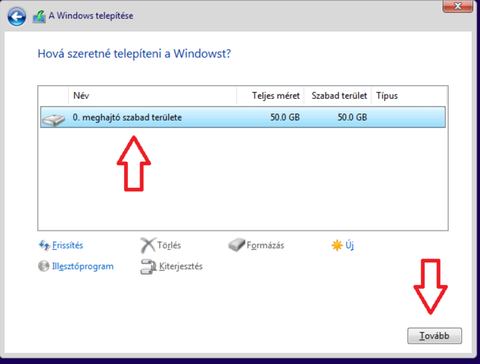This screenshot has width=480, height=364.
Task: Click the hard drive icon in partition row
Action: [54, 119]
